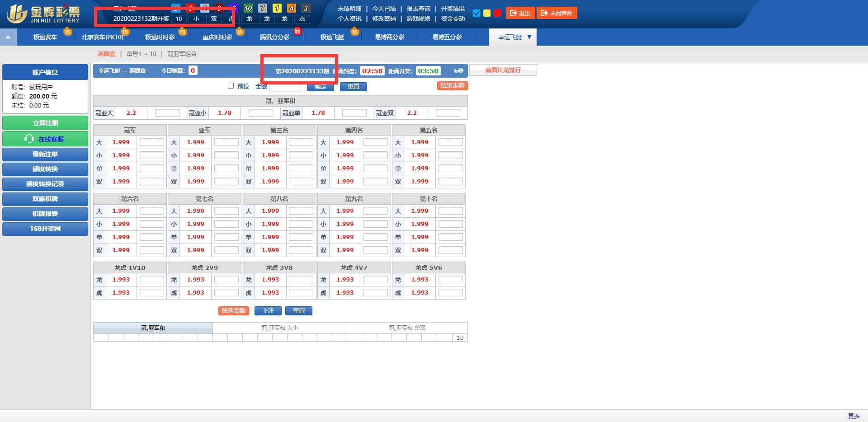
Task: Click the orange number 4 result ball
Action: [x=292, y=8]
